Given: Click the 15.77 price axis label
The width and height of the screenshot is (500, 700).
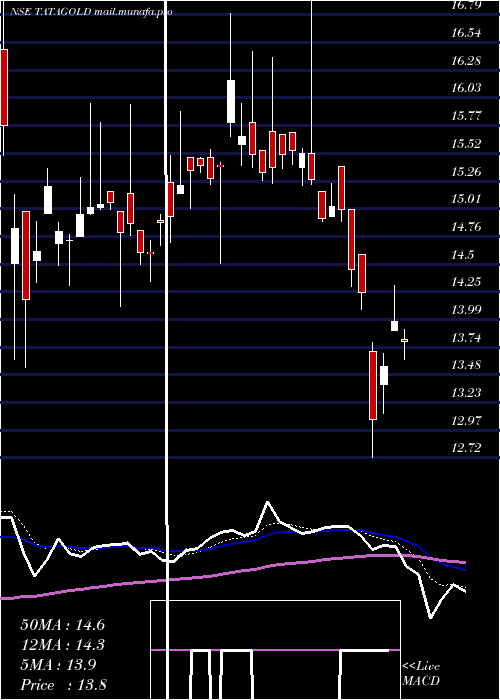Looking at the screenshot, I should (466, 116).
